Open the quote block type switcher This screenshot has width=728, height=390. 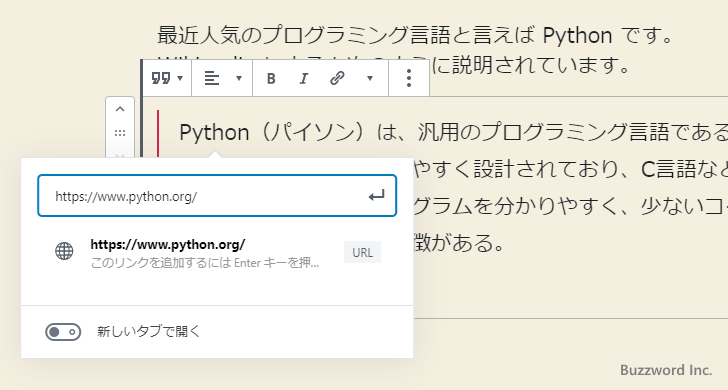point(167,78)
